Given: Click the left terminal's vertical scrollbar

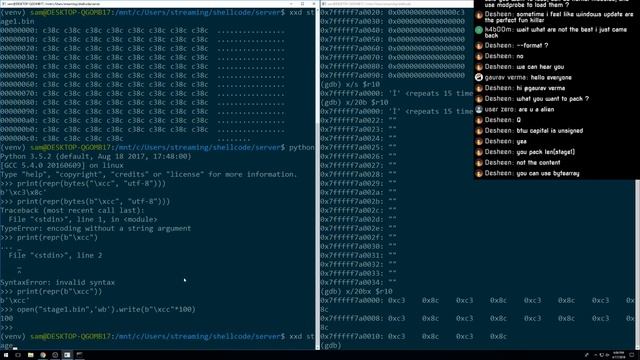Looking at the screenshot, I should [x=318, y=179].
